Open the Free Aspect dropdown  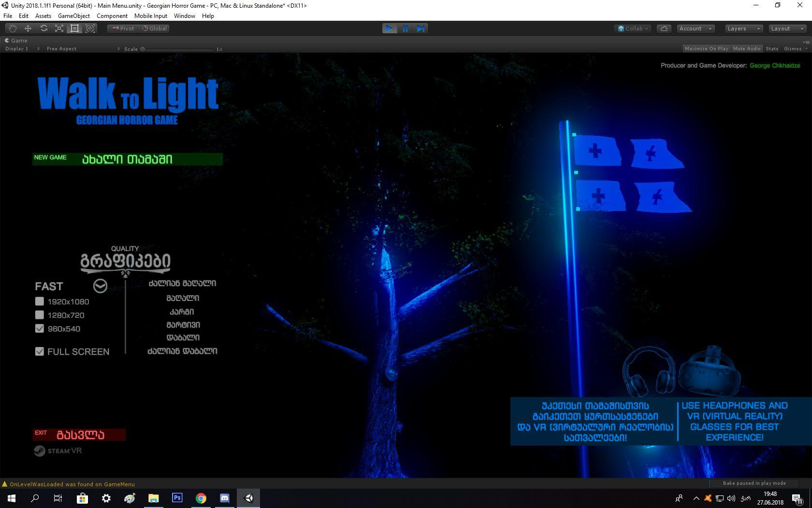pos(83,49)
